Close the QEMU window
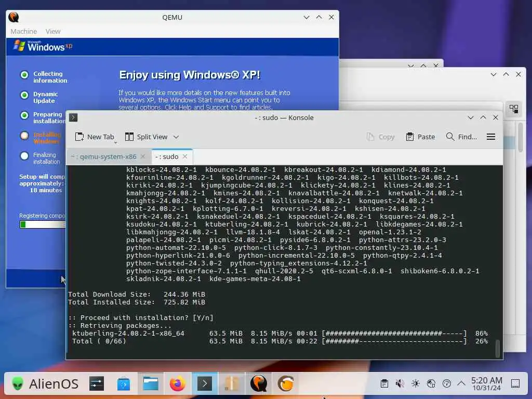Screen dimensions: 532x399 coord(331,17)
